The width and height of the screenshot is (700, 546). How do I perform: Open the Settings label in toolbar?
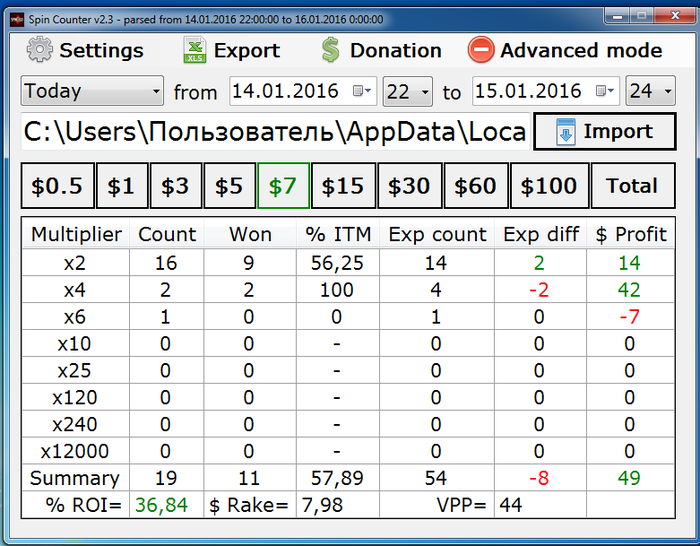pyautogui.click(x=101, y=50)
